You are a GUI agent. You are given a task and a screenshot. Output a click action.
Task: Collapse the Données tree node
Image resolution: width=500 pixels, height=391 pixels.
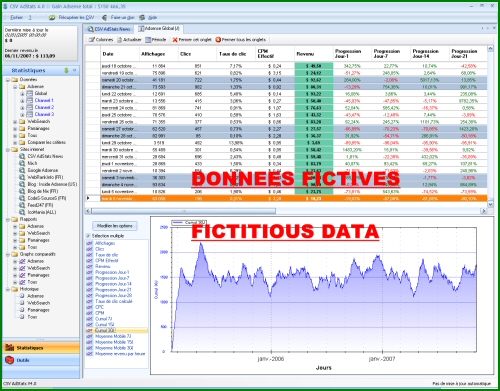pyautogui.click(x=8, y=80)
